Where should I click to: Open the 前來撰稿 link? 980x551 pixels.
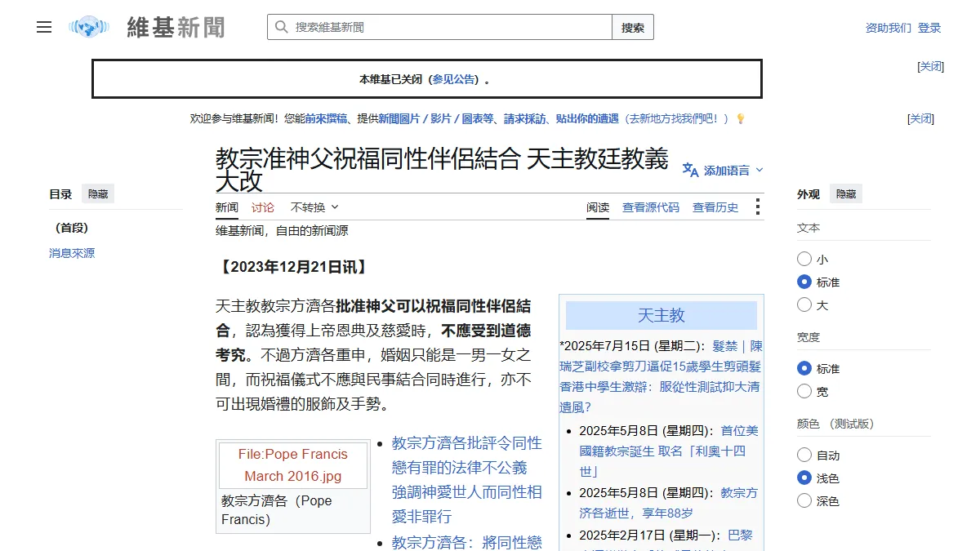[x=327, y=118]
